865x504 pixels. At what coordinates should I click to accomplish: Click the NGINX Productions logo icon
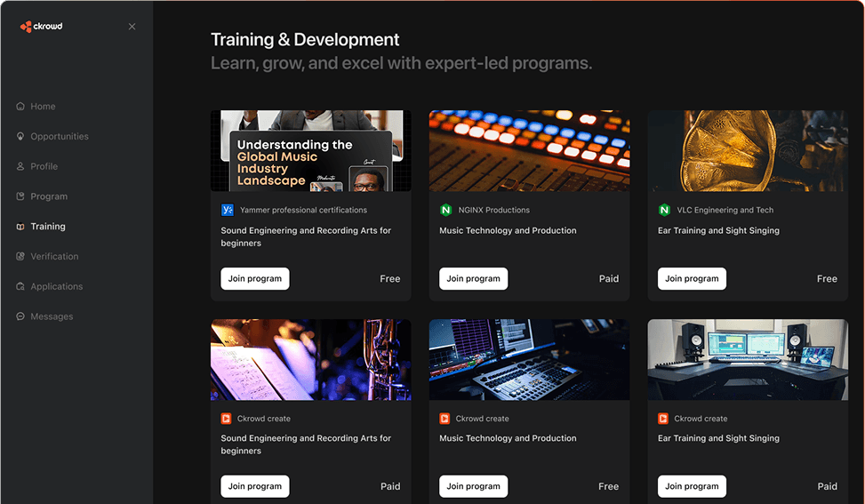(x=445, y=210)
